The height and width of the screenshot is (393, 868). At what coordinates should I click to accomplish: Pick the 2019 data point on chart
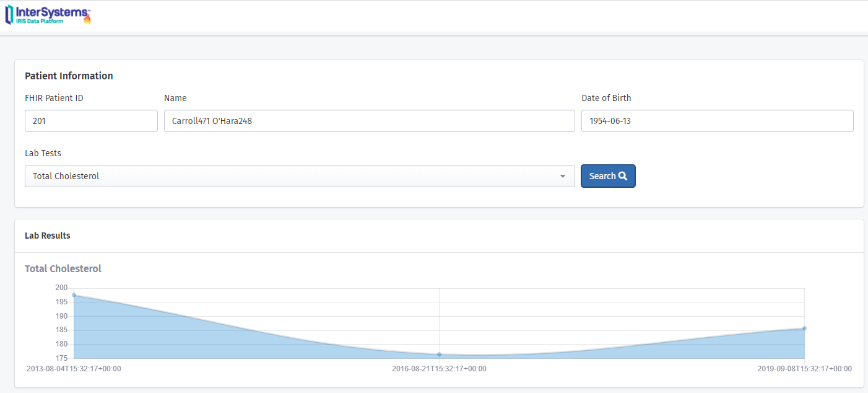pos(804,328)
